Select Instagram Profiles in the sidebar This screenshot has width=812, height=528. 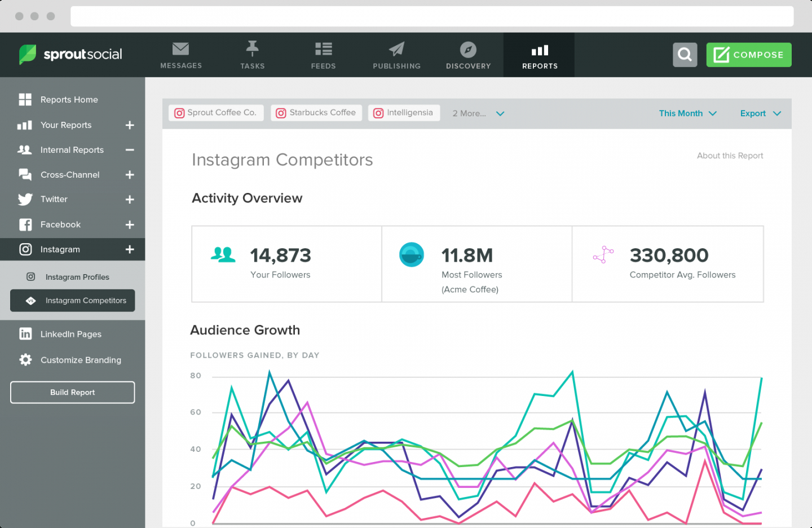click(77, 277)
